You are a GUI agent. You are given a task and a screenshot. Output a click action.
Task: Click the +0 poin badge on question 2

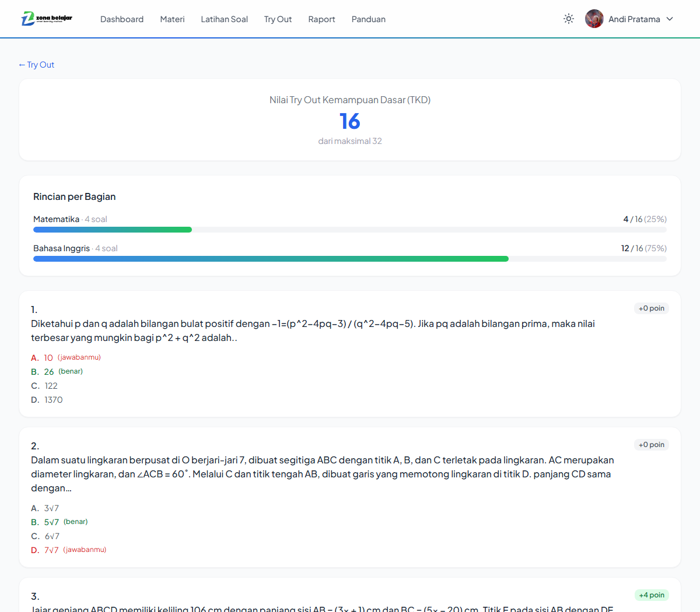[652, 445]
